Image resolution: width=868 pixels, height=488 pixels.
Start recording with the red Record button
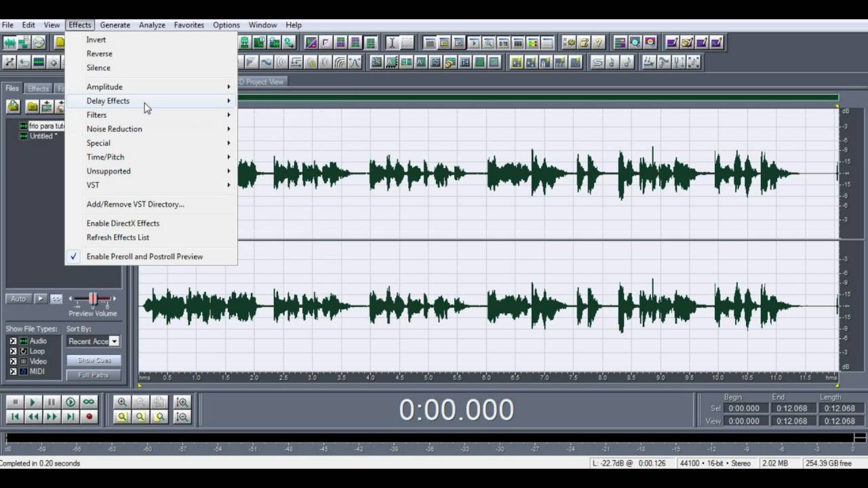89,417
